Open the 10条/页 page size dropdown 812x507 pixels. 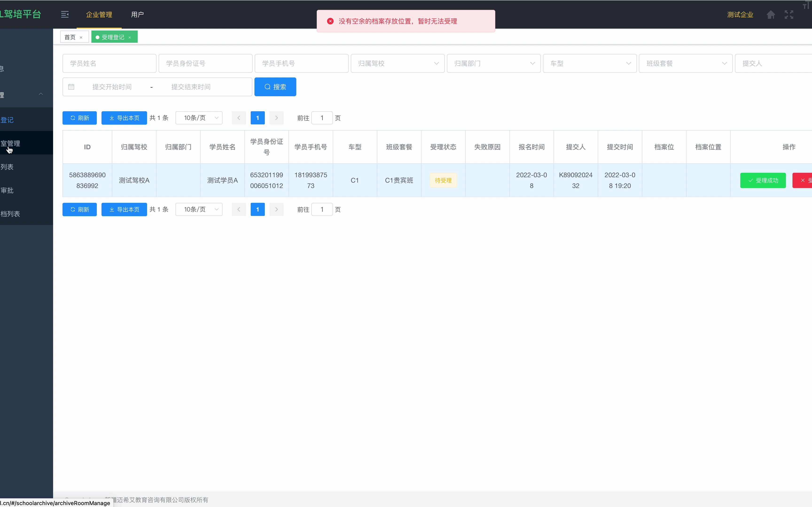199,118
